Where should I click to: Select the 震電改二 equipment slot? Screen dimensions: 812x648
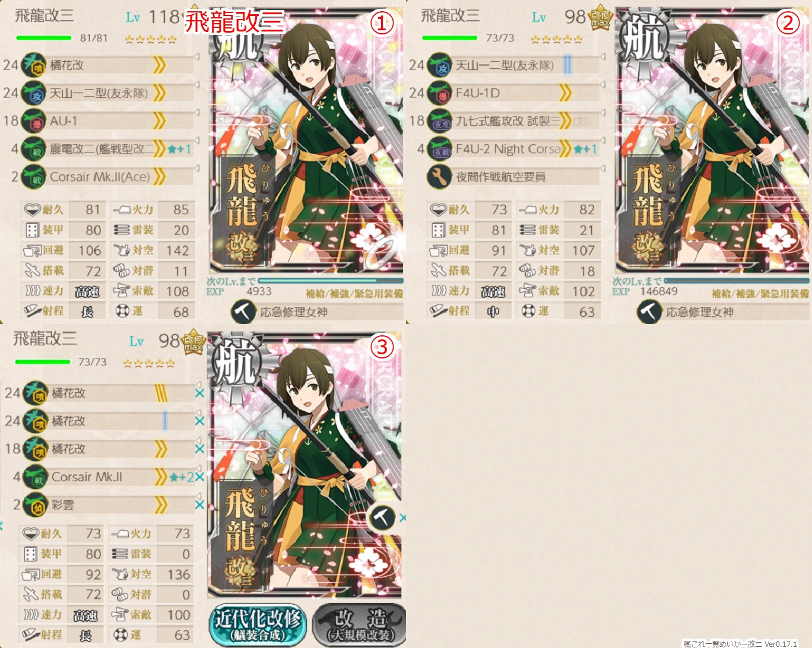(x=107, y=149)
